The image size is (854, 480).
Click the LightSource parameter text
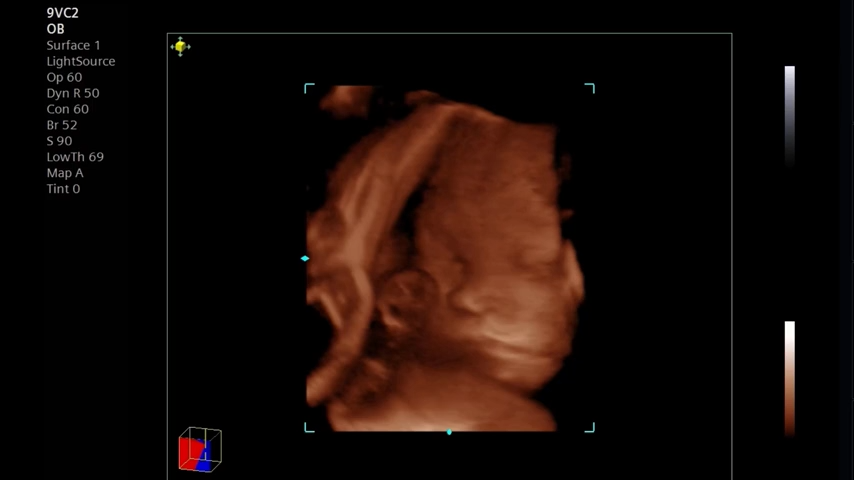pos(81,62)
